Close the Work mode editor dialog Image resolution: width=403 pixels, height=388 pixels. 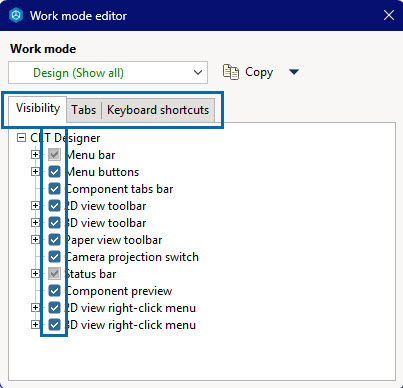pos(389,15)
